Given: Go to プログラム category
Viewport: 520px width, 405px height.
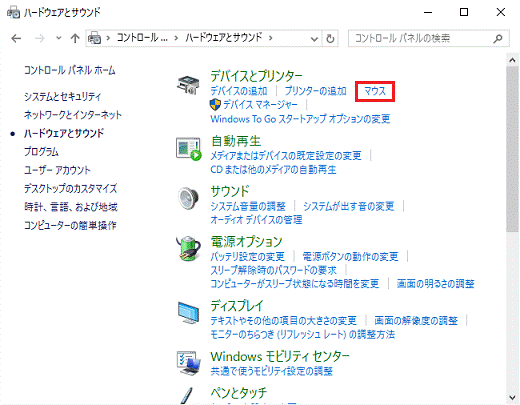Looking at the screenshot, I should point(41,151).
